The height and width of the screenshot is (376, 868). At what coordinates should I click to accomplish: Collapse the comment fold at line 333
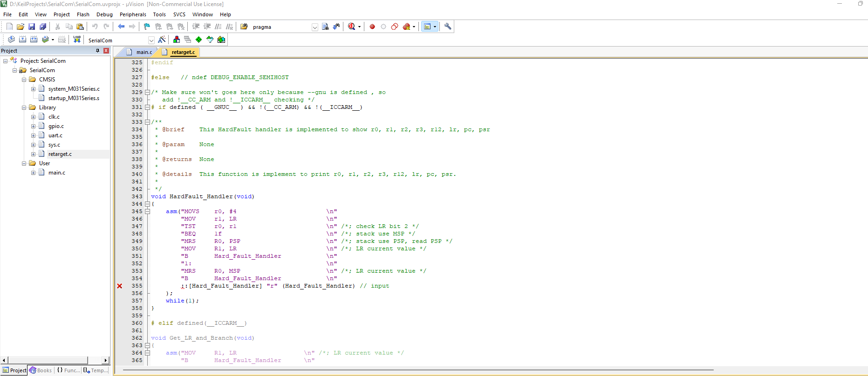pos(147,122)
